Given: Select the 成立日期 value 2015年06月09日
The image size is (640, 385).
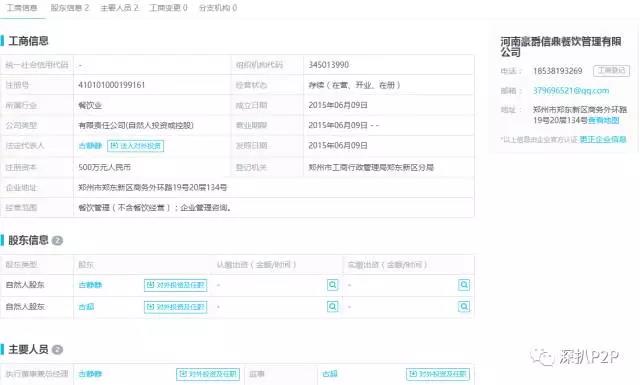Looking at the screenshot, I should point(338,105).
